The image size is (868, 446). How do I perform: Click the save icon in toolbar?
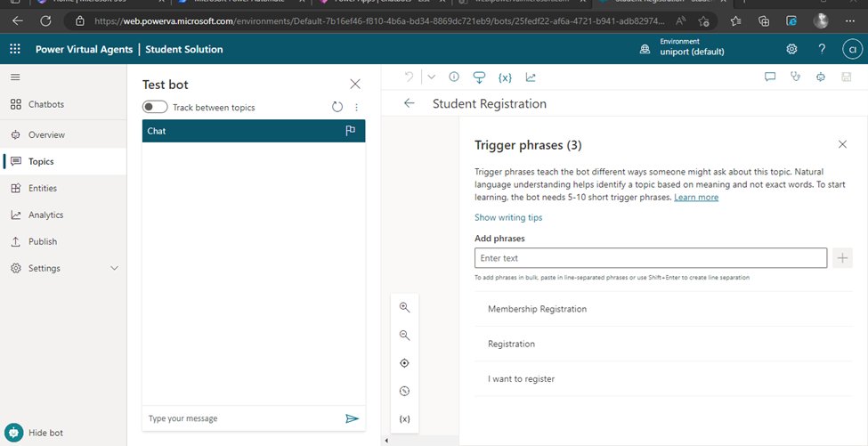coord(847,77)
